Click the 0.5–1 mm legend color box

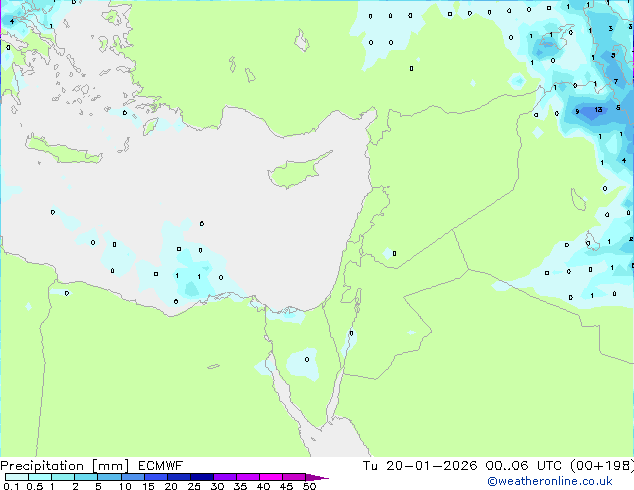40,477
